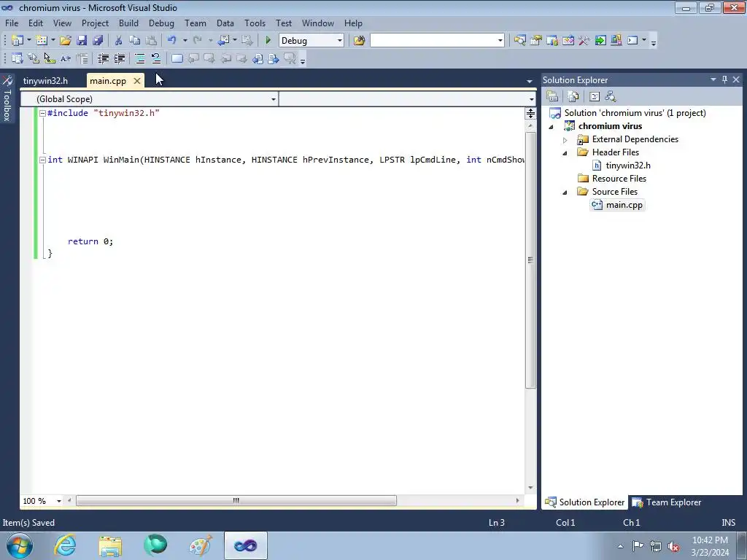This screenshot has width=747, height=560.
Task: Collapse the #include region in the editor
Action: [x=42, y=113]
